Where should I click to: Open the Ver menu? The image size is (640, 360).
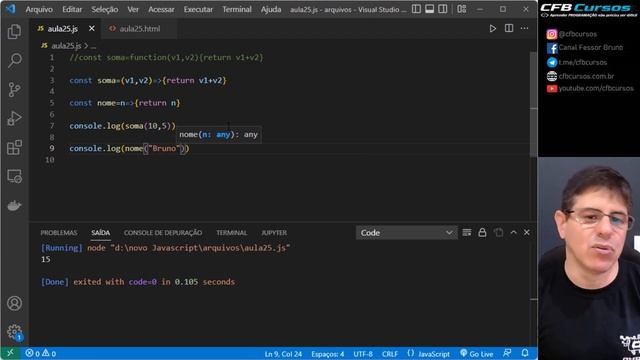[x=133, y=9]
